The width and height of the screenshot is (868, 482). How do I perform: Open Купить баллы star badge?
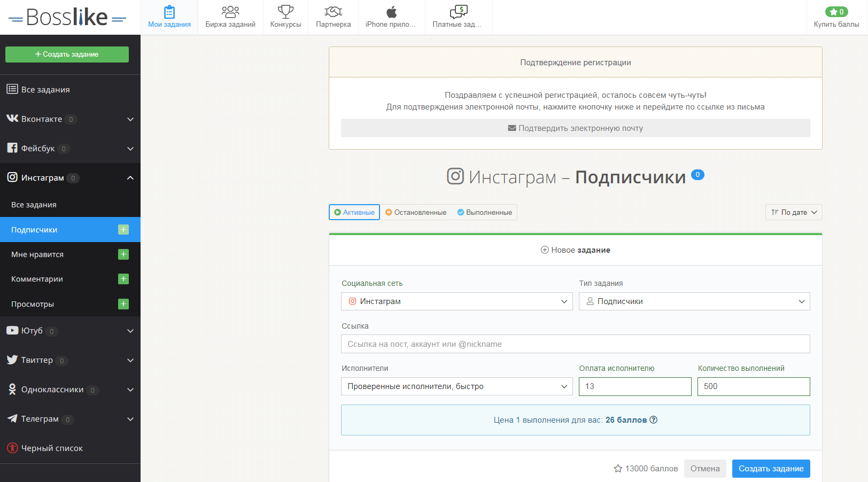(x=836, y=12)
